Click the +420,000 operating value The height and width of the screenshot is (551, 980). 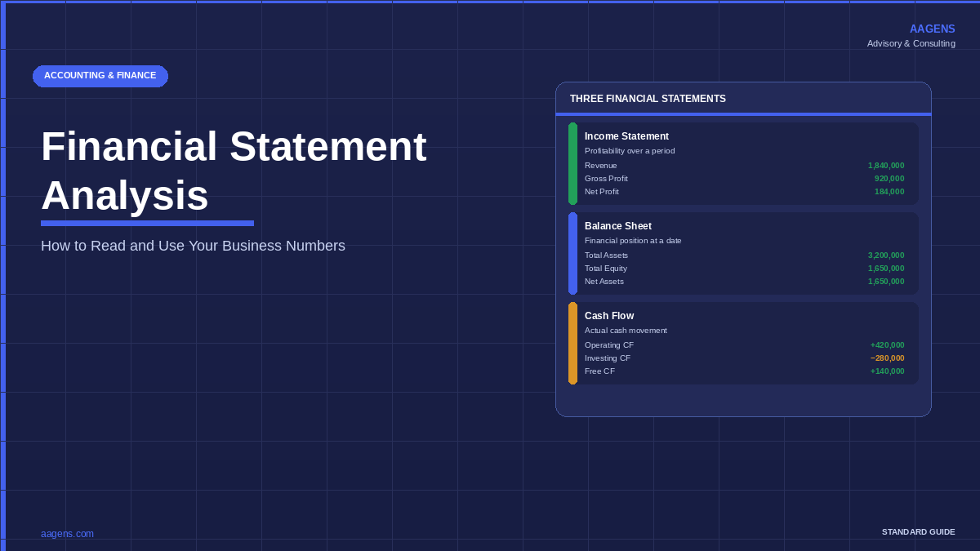(x=888, y=345)
